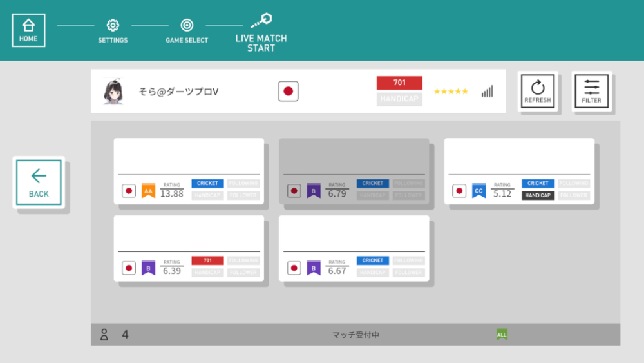Click the player avatar in the header
This screenshot has height=363, width=644.
tap(113, 92)
